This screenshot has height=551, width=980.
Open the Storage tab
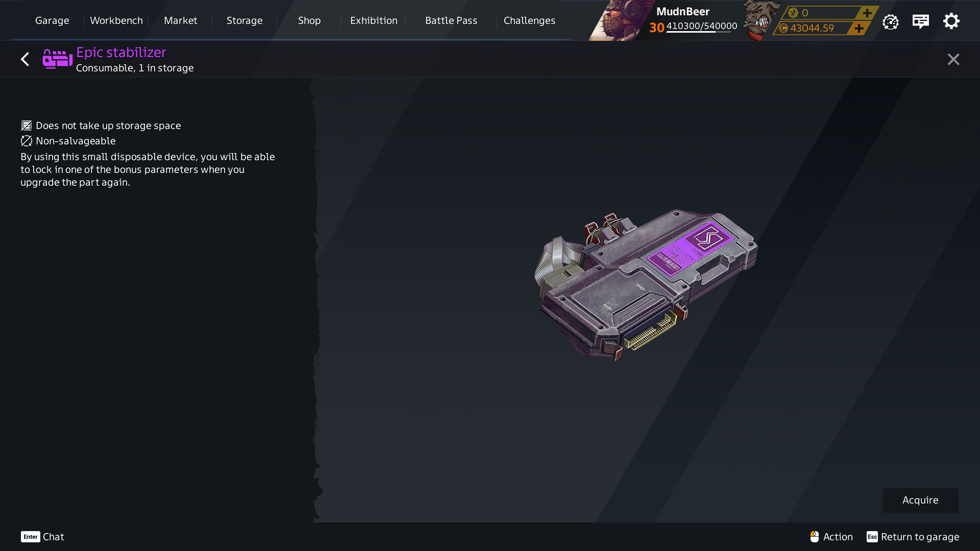point(244,21)
